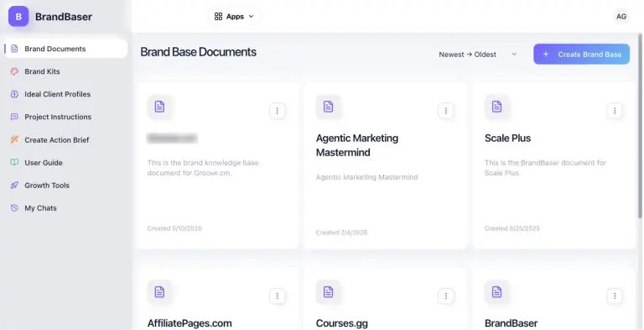Open Brand Kits in sidebar

pyautogui.click(x=42, y=71)
